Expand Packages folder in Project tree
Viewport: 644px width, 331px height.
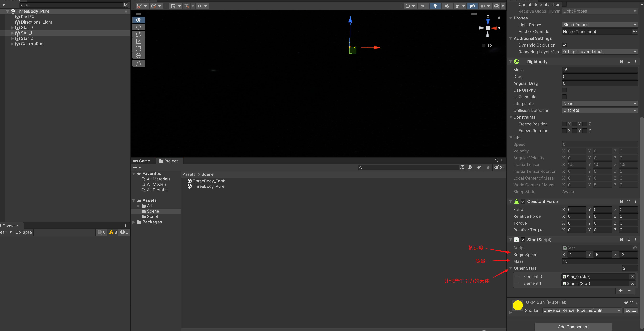(134, 222)
